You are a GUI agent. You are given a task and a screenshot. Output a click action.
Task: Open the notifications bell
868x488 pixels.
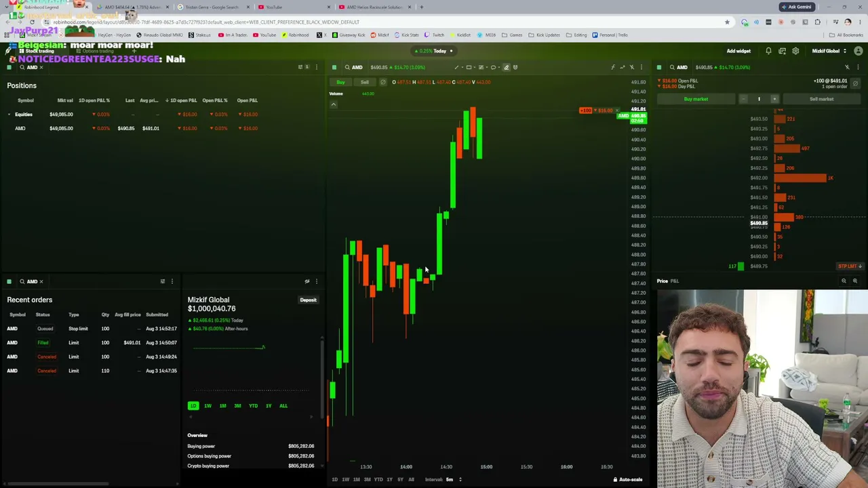(768, 51)
